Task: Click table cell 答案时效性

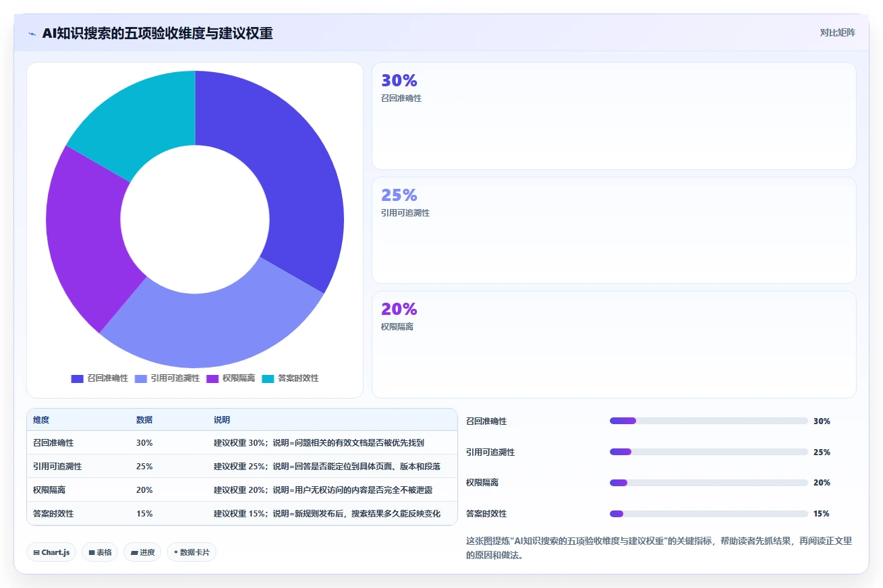Action: pyautogui.click(x=53, y=513)
